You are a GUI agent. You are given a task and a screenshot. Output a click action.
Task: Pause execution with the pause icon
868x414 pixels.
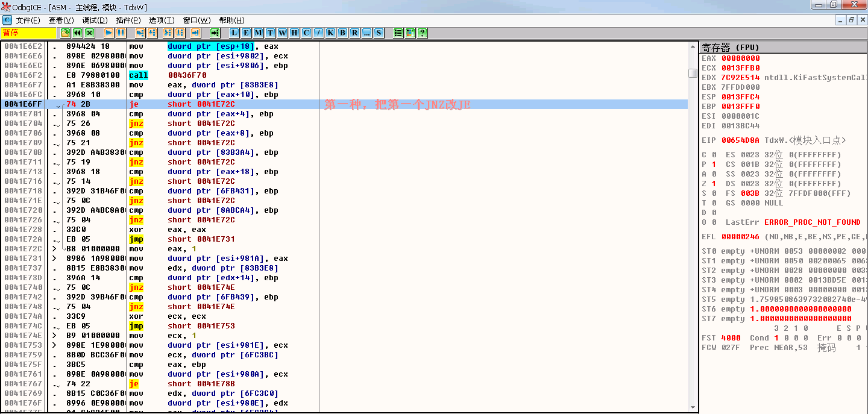click(121, 33)
